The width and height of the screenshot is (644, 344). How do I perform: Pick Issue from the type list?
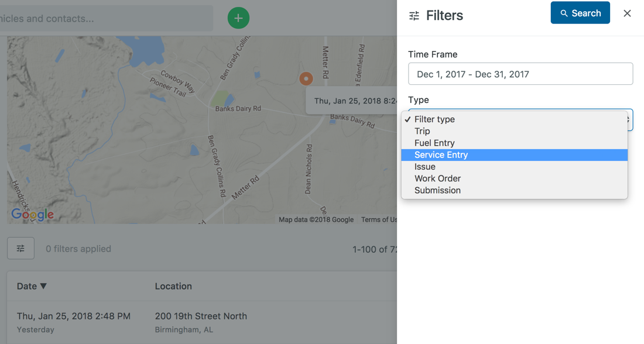[x=425, y=167]
